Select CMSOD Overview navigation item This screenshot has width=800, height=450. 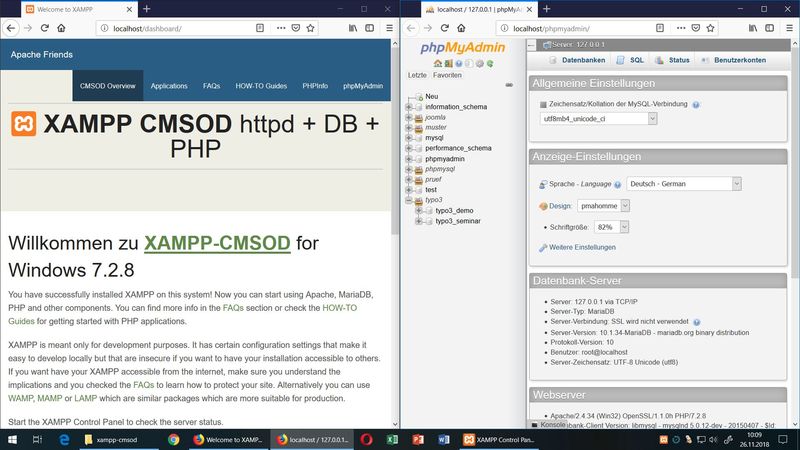[108, 86]
